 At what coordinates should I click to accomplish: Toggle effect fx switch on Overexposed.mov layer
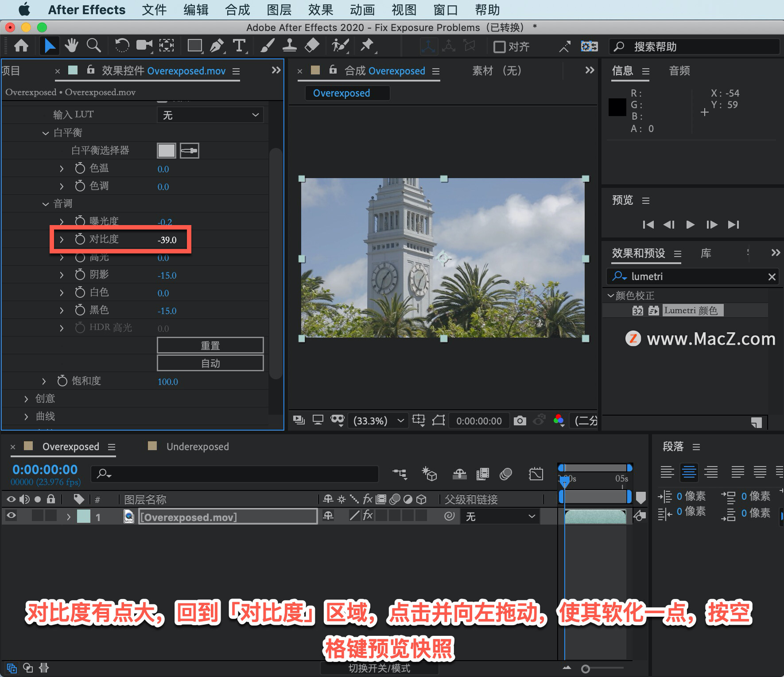[368, 515]
